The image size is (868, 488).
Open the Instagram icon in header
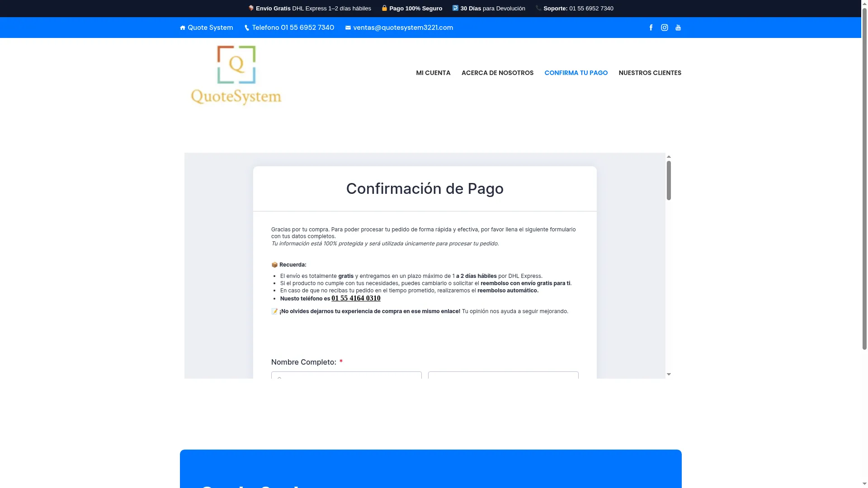(665, 28)
